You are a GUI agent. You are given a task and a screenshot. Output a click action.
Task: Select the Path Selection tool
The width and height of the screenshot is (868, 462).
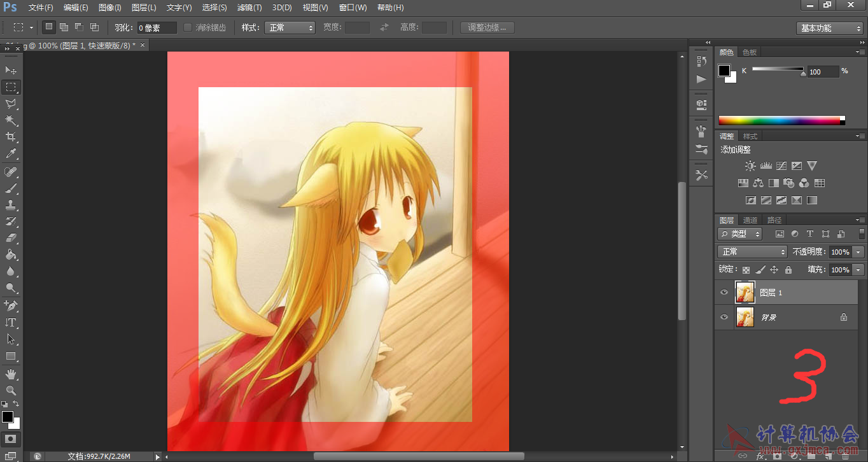11,339
